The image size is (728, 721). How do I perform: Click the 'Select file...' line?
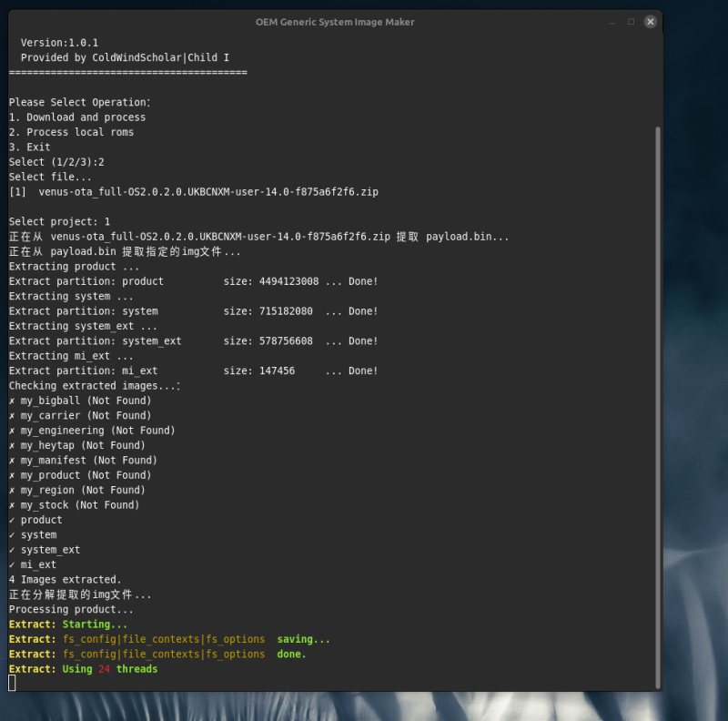(x=50, y=177)
